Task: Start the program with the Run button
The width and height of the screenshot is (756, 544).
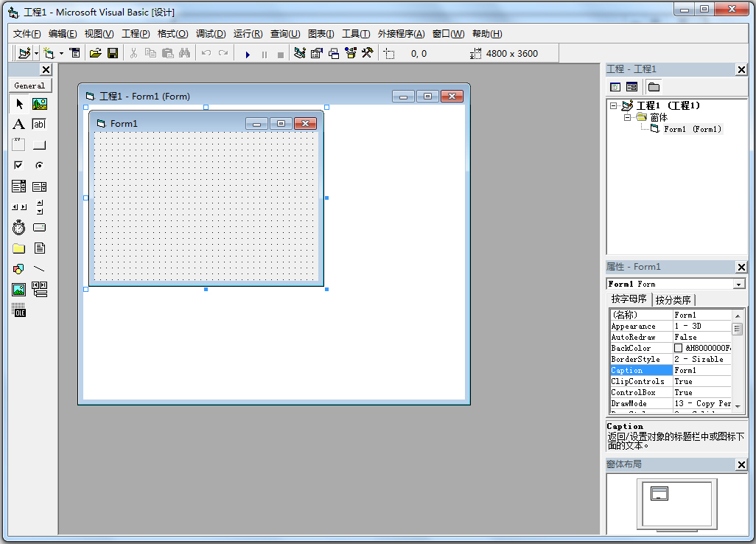Action: [x=247, y=52]
